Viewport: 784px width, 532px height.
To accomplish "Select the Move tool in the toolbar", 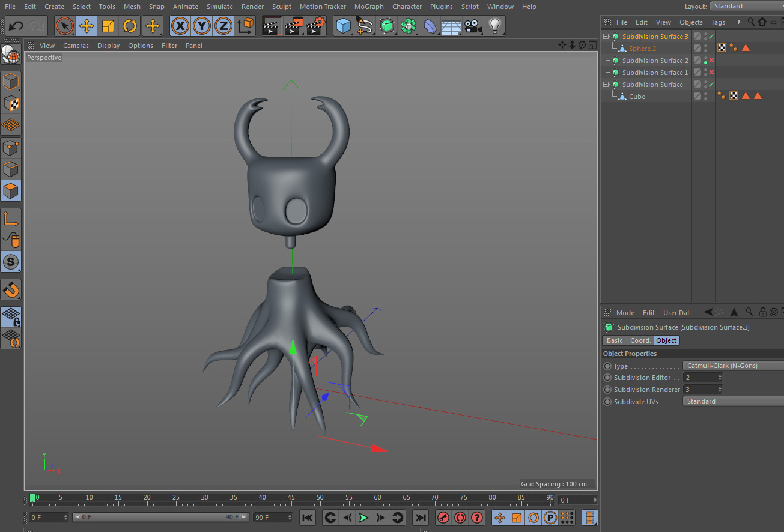I will click(86, 26).
